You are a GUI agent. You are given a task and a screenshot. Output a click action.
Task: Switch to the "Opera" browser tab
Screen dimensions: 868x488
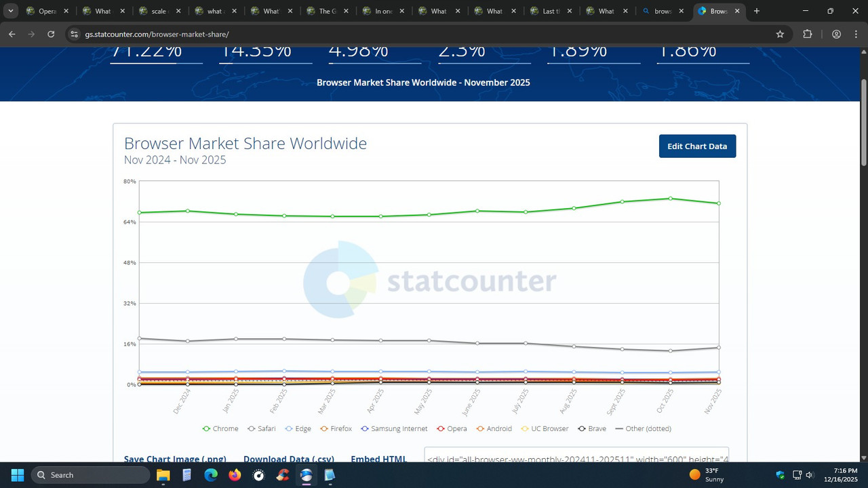coord(47,12)
